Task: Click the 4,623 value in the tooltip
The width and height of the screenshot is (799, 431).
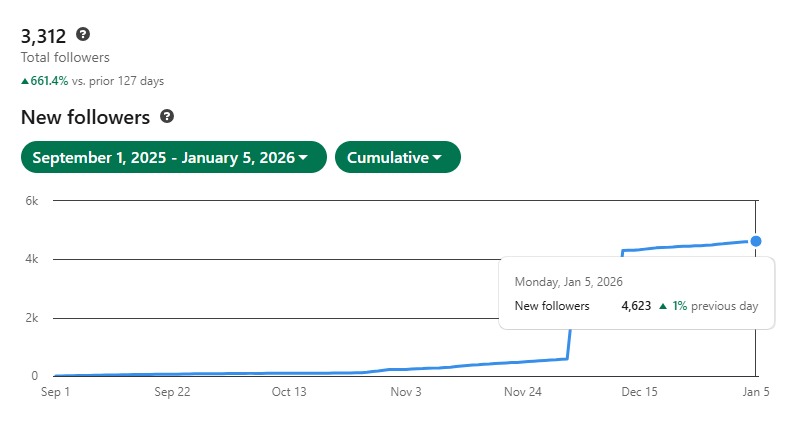Action: click(x=636, y=306)
